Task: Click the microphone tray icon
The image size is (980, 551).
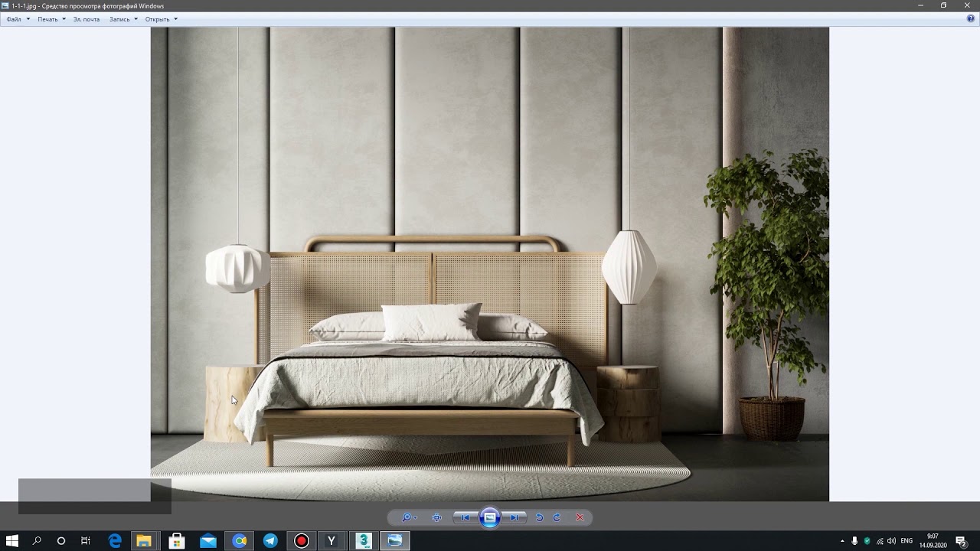Action: pos(854,541)
